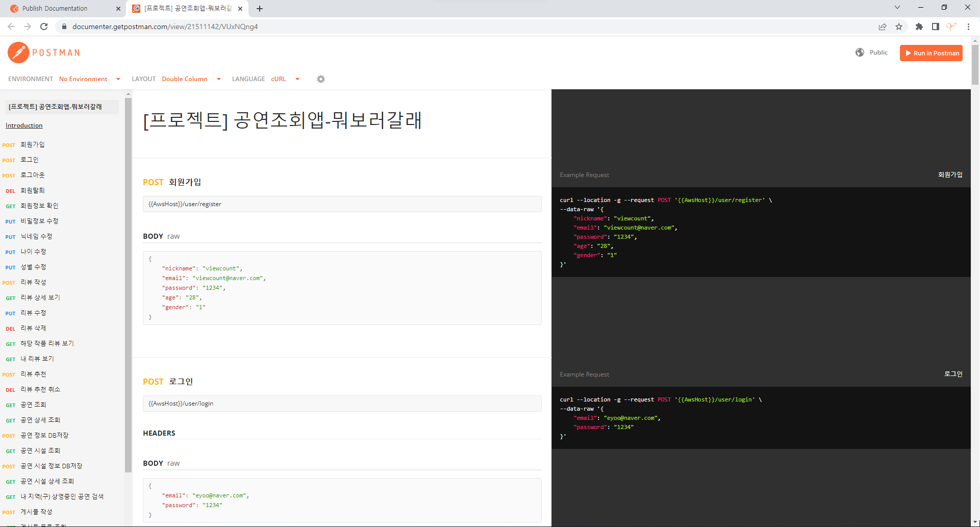
Task: Click the POST 회원가입 section heading
Action: point(172,182)
